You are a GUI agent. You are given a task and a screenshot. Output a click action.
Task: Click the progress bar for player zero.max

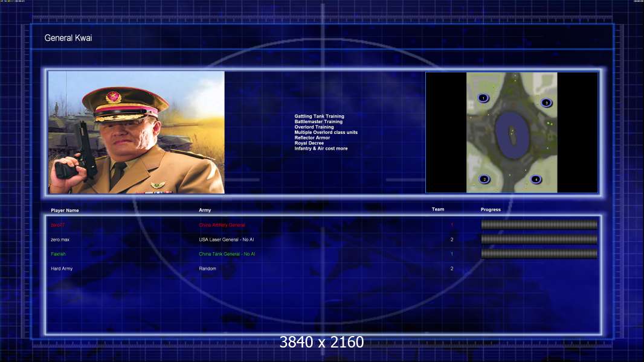(x=539, y=240)
